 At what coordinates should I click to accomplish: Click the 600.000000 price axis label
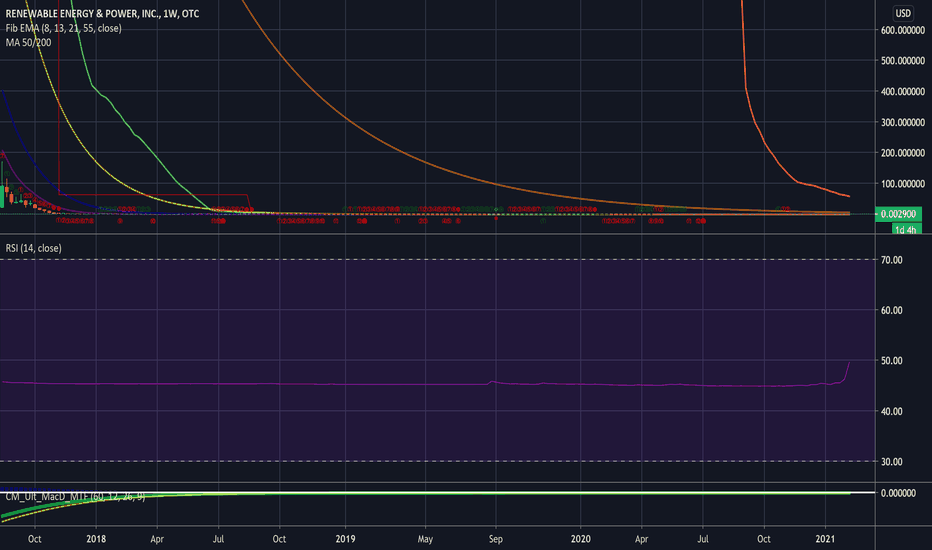coord(902,30)
